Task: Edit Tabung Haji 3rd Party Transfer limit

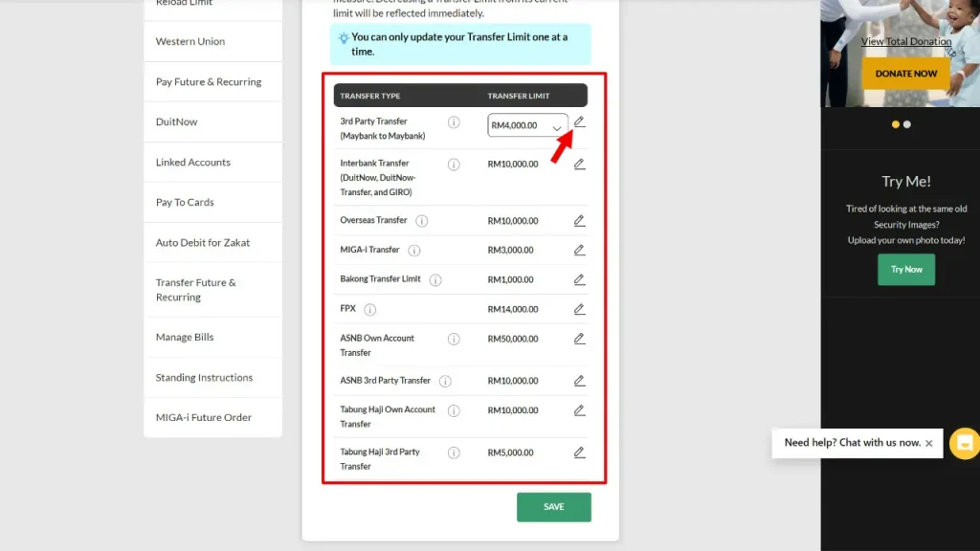Action: coord(579,452)
